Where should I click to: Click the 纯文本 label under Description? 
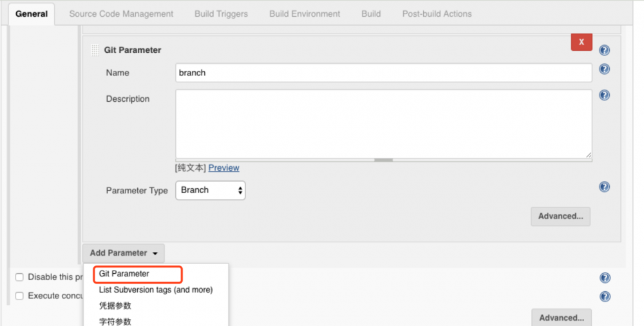point(190,168)
